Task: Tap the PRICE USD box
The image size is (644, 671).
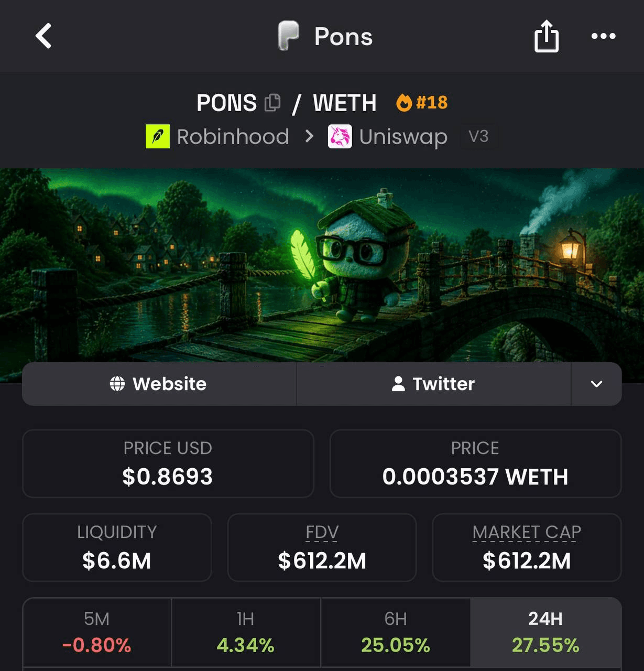Action: (x=168, y=463)
